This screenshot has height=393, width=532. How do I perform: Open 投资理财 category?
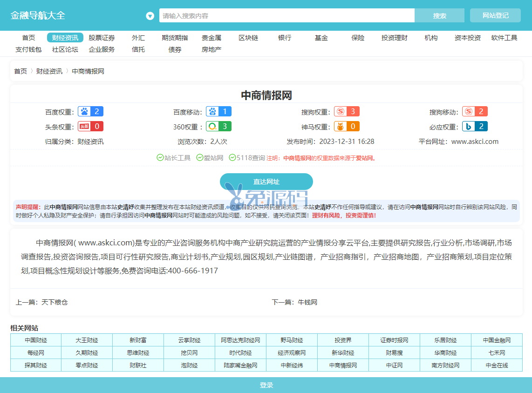point(394,38)
